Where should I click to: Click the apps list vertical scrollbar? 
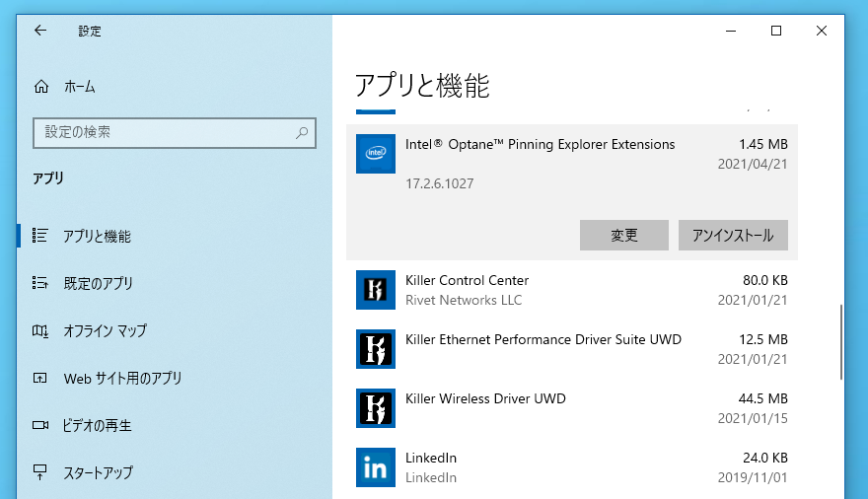click(840, 342)
